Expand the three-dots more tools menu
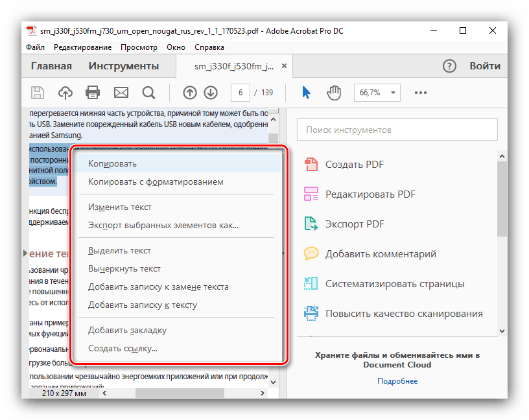Screen dimensions: 529x420 click(x=421, y=93)
